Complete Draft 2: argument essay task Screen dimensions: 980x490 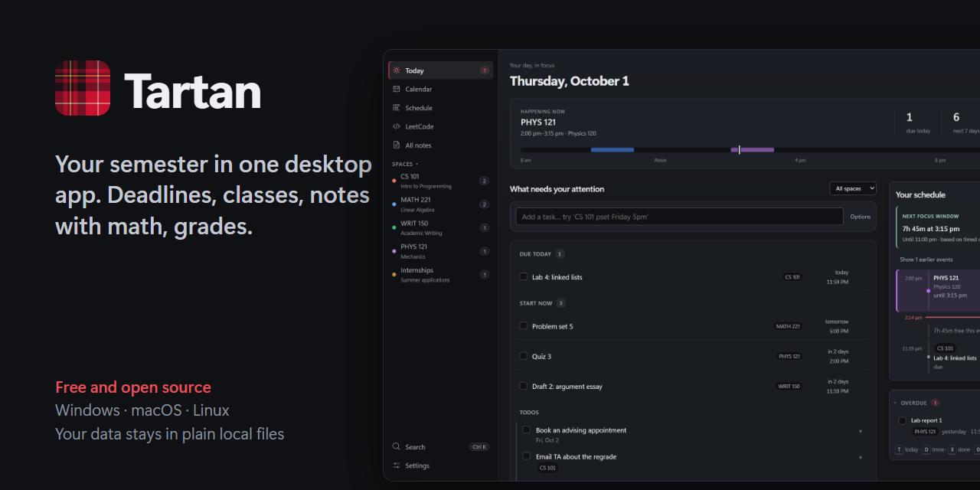click(524, 386)
